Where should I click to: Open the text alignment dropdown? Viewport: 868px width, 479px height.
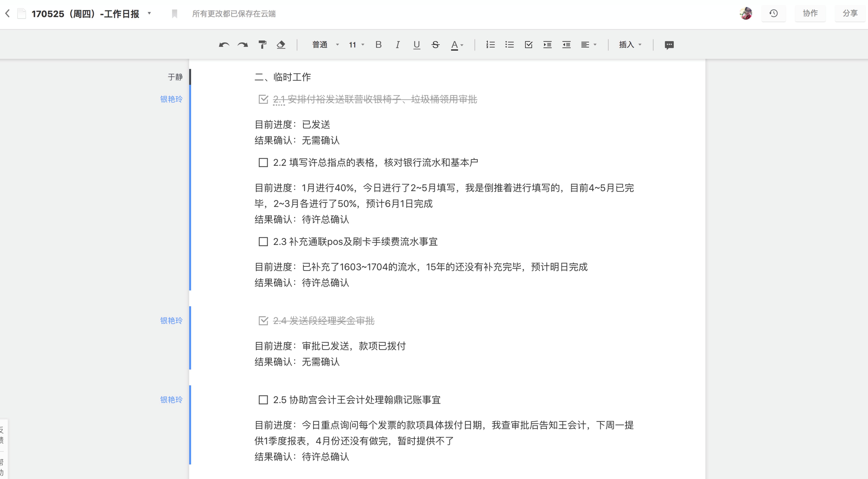pyautogui.click(x=588, y=44)
